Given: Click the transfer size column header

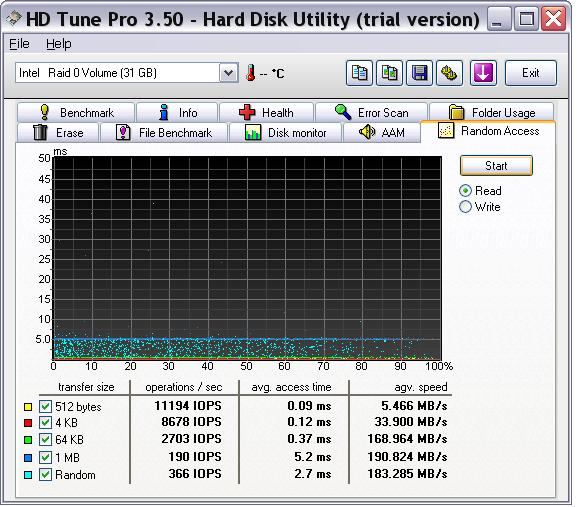Looking at the screenshot, I should click(86, 387).
